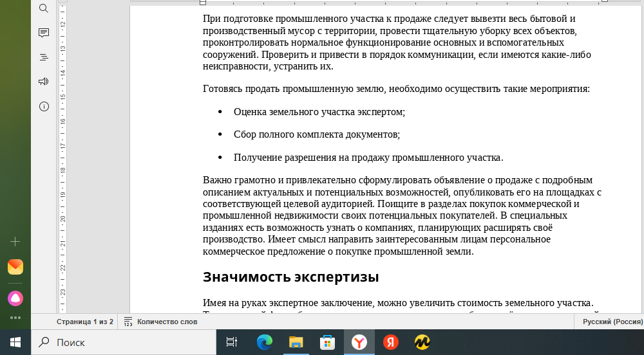Click the left indent marker on horizontal ruler
This screenshot has width=644, height=355.
(x=202, y=3)
